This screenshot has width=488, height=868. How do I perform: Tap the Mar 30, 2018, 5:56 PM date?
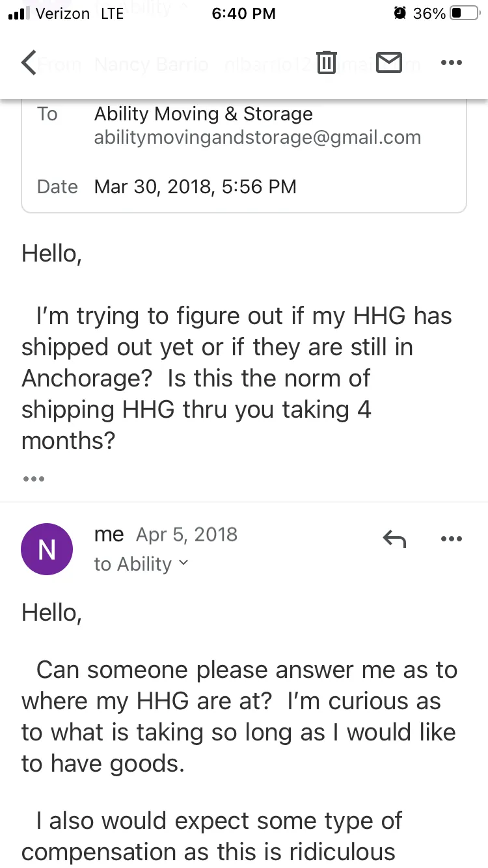[195, 187]
